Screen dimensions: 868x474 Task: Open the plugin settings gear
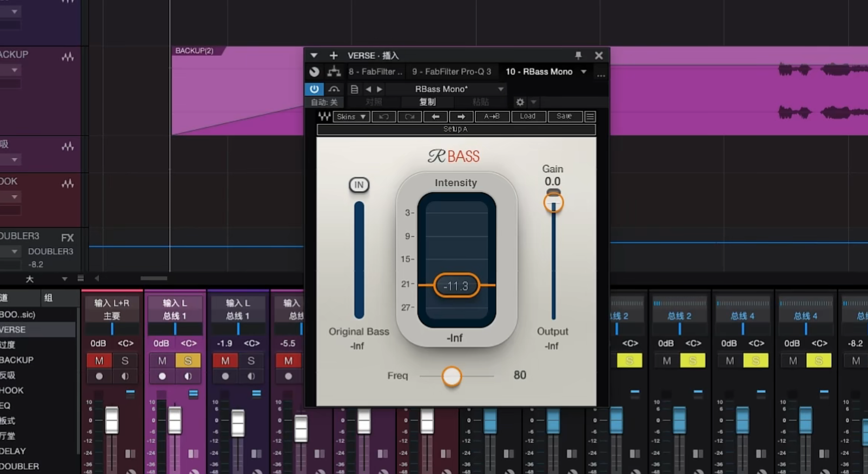520,102
